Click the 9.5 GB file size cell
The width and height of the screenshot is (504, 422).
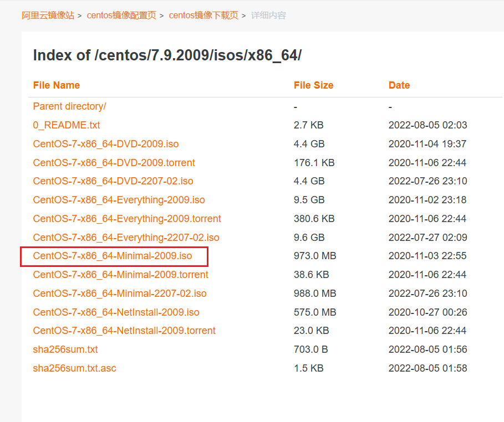(309, 200)
